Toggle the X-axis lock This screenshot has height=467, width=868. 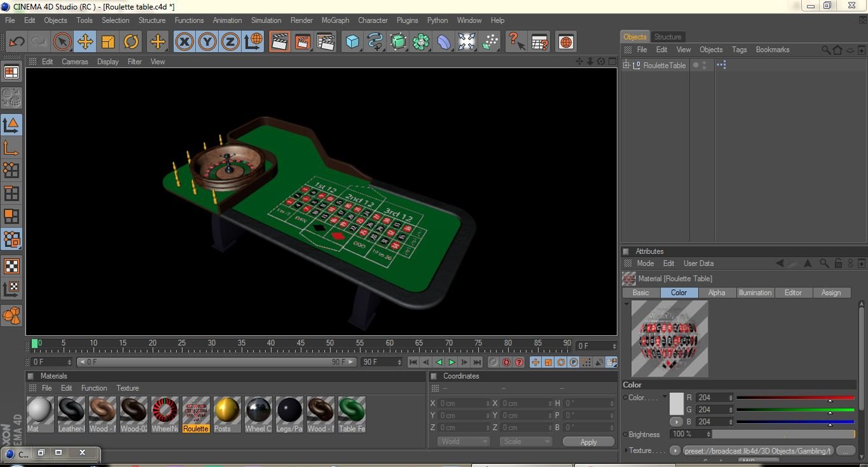point(183,41)
